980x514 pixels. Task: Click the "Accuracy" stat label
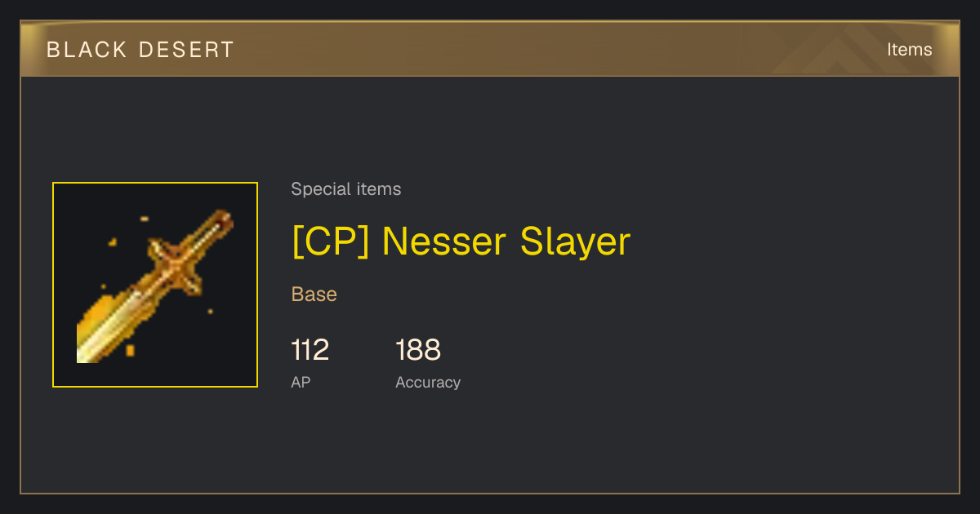coord(428,383)
